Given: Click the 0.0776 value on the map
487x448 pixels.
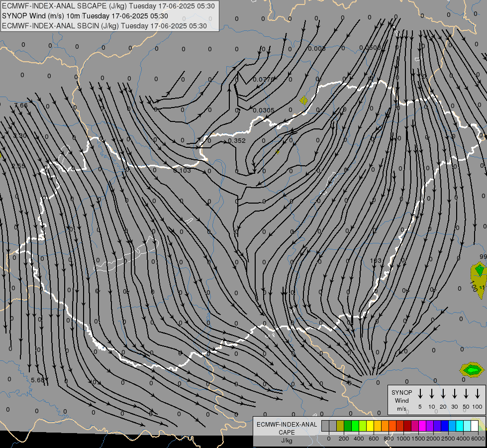Looking at the screenshot, I should click(263, 80).
